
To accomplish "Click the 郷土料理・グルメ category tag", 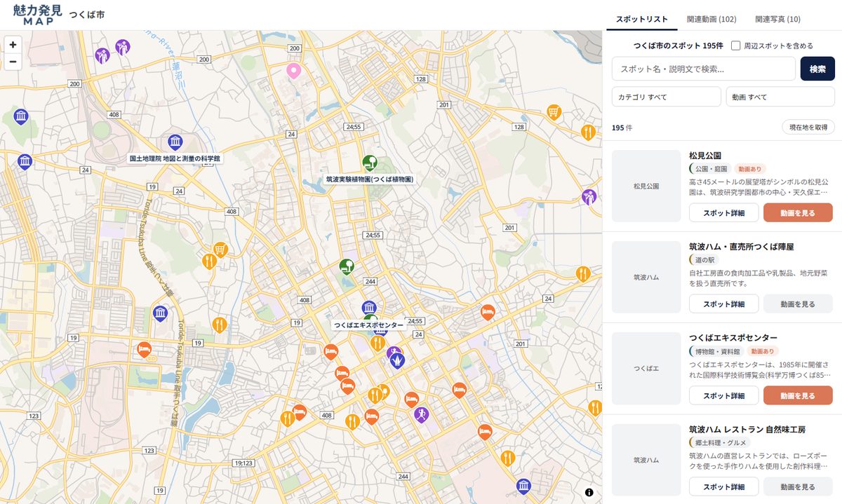I will [x=720, y=442].
